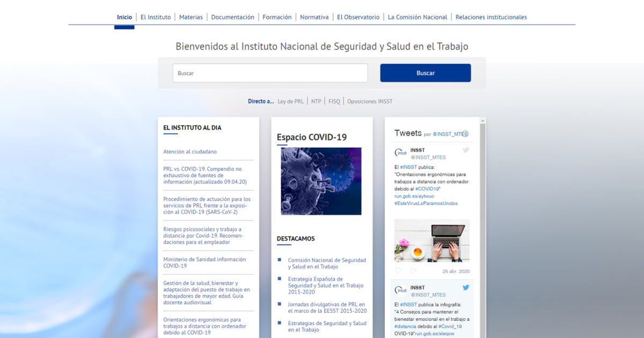Open the laptop photo in the first tweet
Screen dimensions: 644x338
pyautogui.click(x=432, y=240)
